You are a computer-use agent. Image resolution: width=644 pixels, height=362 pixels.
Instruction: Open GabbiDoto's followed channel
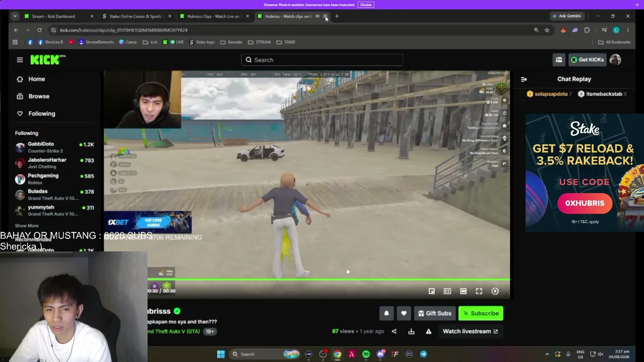click(54, 147)
